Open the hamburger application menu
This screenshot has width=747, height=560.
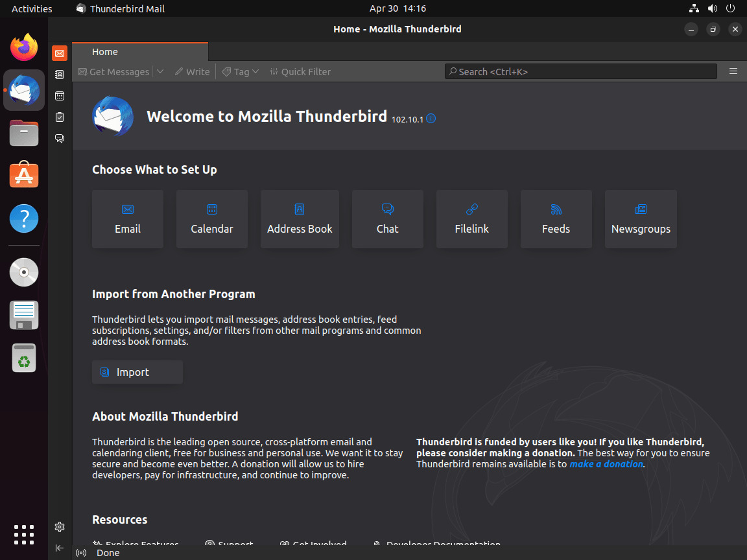tap(733, 71)
